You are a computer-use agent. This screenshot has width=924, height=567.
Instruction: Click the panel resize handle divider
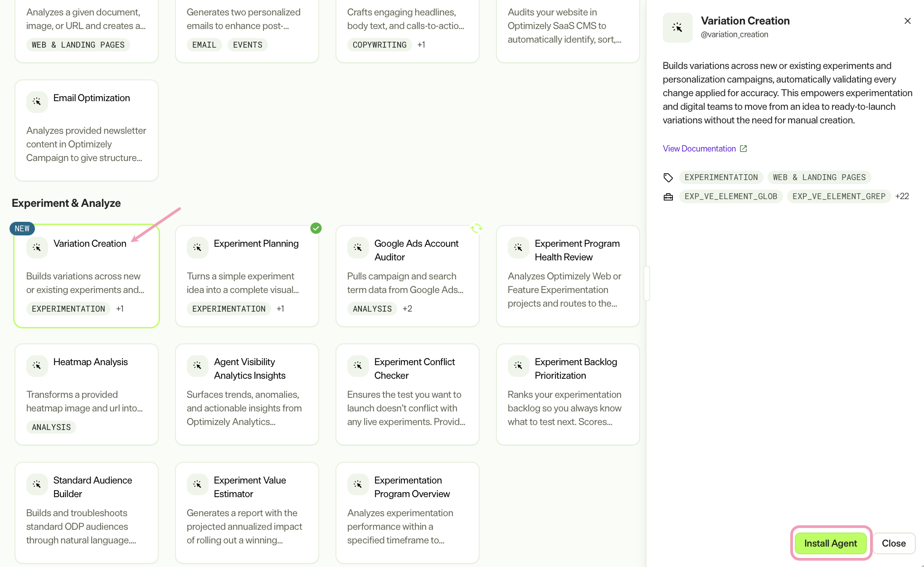coord(647,283)
